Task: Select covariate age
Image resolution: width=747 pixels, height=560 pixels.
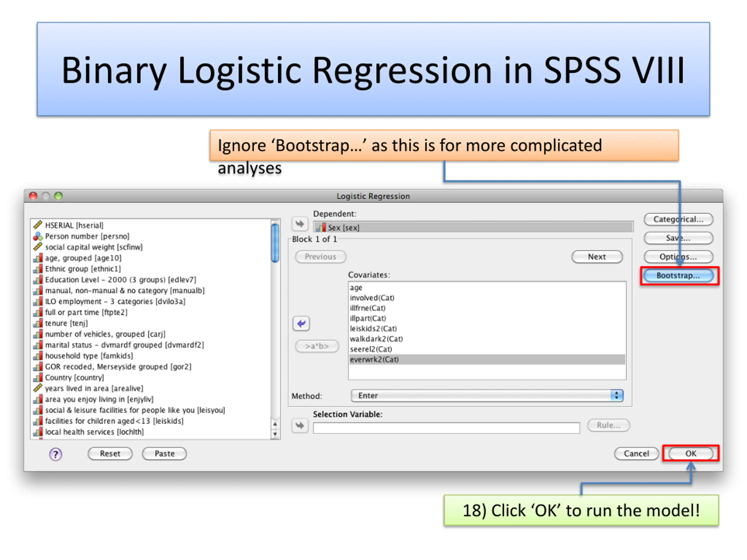Action: coord(487,288)
